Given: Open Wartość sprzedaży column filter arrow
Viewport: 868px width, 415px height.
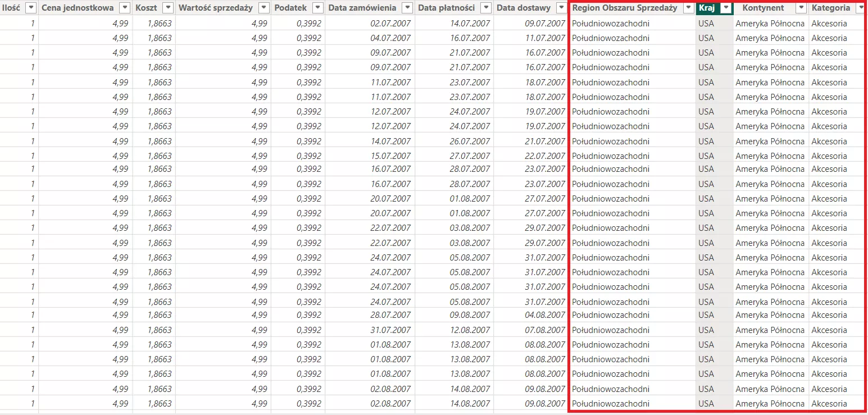Looking at the screenshot, I should pyautogui.click(x=263, y=8).
